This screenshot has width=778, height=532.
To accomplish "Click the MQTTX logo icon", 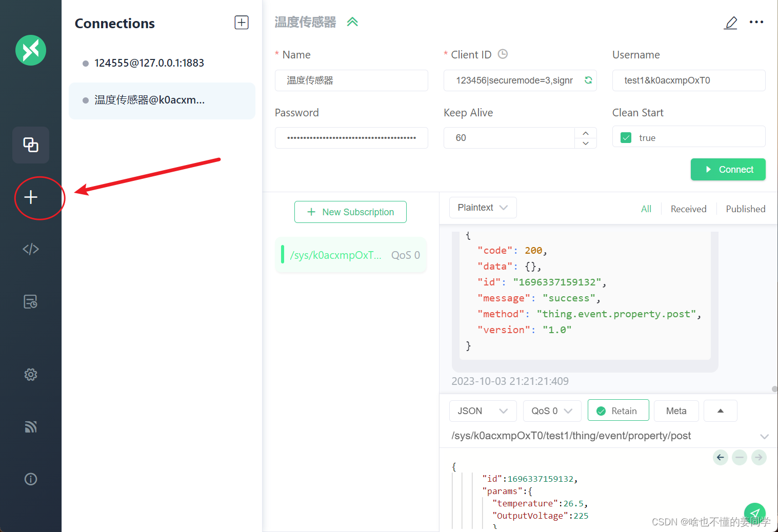I will point(30,50).
